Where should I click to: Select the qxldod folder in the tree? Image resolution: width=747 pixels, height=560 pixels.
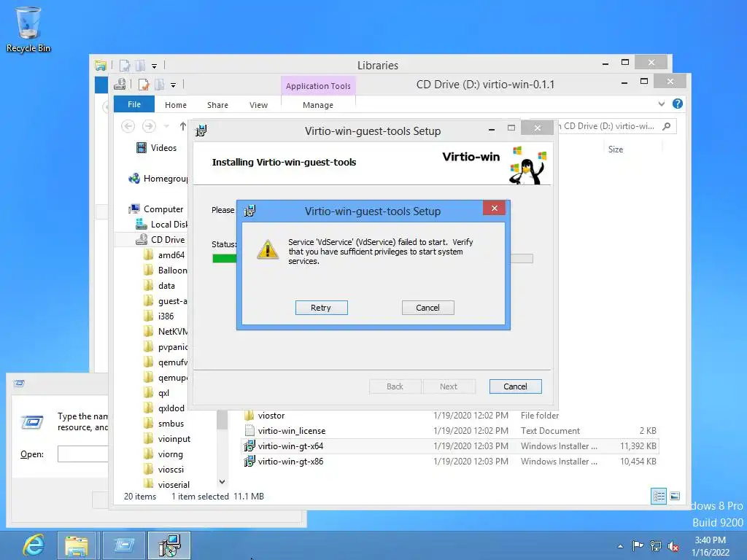coord(164,408)
